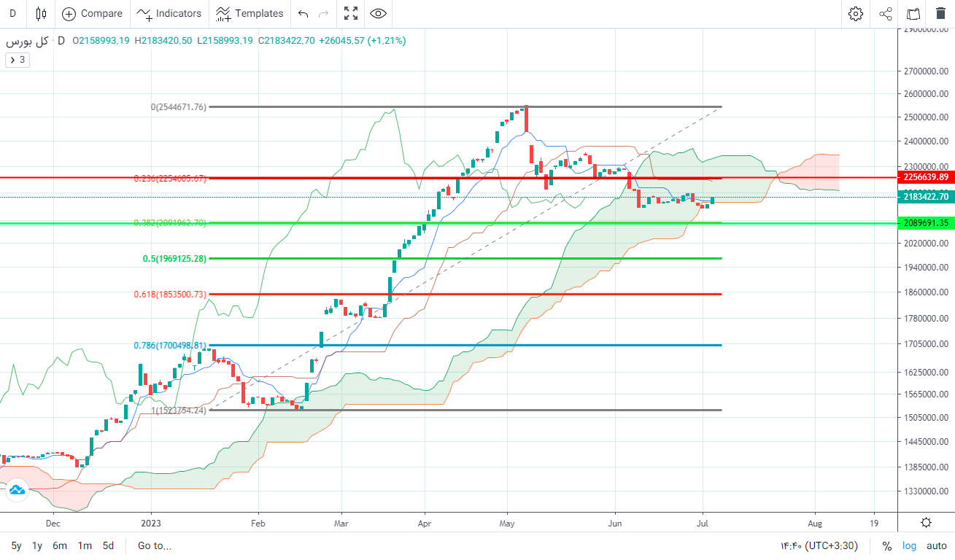955x560 pixels.
Task: Open the D timeframe interval dropdown
Action: click(x=12, y=13)
